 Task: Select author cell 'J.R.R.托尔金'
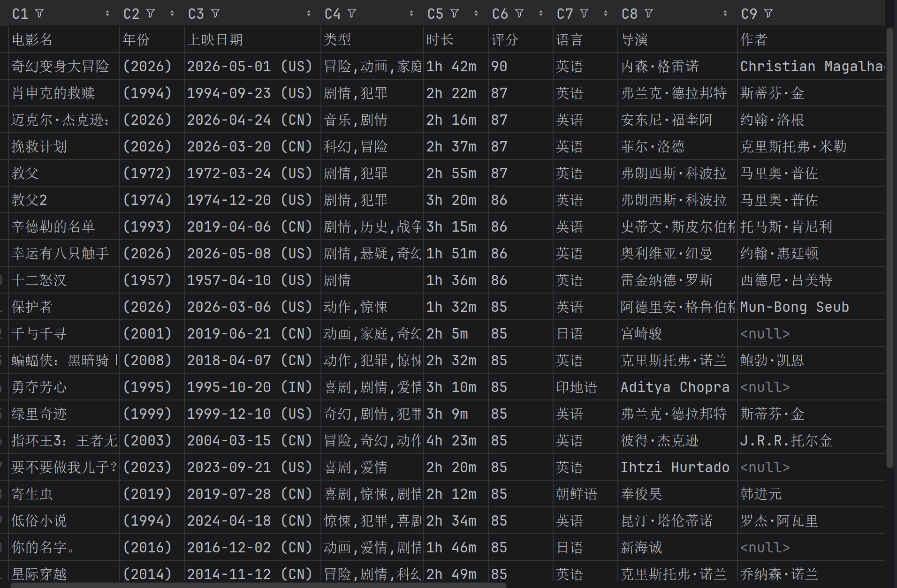point(811,440)
